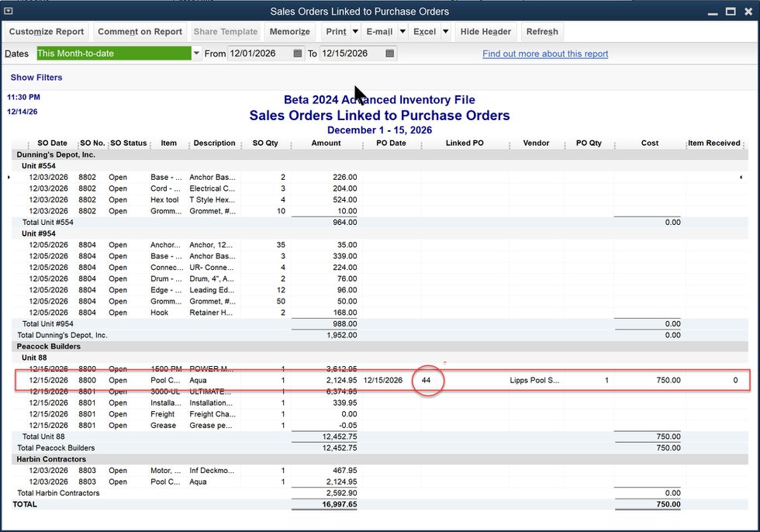The width and height of the screenshot is (760, 532).
Task: Click the Comment on Report button
Action: [x=140, y=32]
